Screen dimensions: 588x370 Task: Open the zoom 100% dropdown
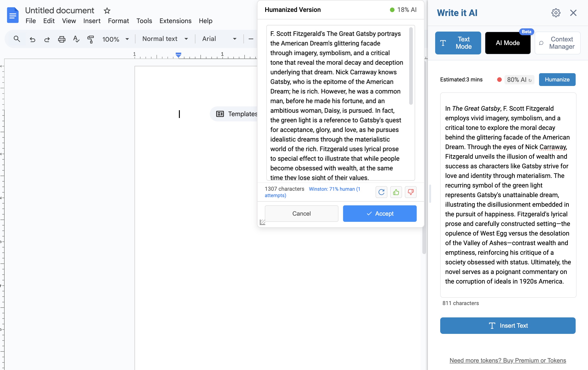pos(115,39)
